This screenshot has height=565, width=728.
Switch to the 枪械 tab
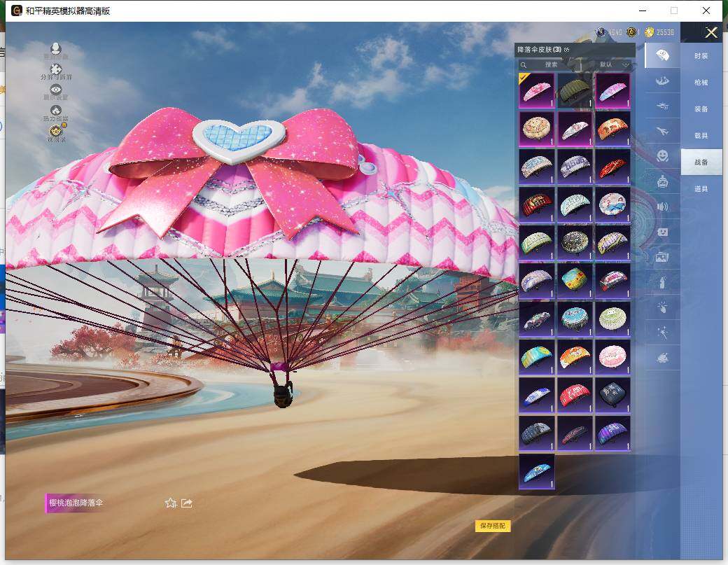[x=701, y=82]
